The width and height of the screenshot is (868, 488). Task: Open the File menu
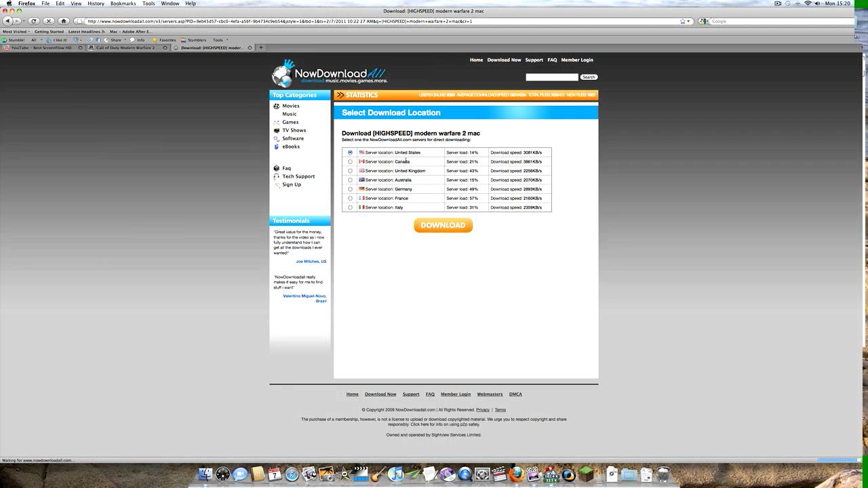click(45, 3)
